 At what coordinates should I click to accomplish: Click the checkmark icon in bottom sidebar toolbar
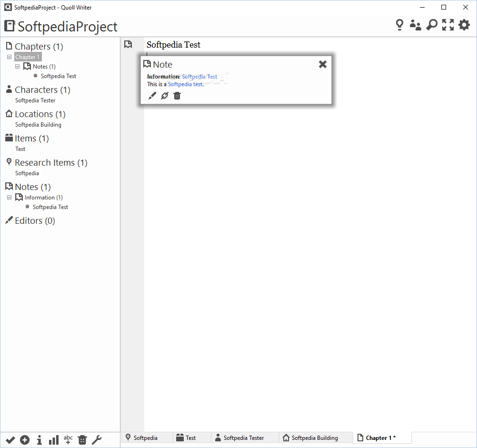[10, 440]
